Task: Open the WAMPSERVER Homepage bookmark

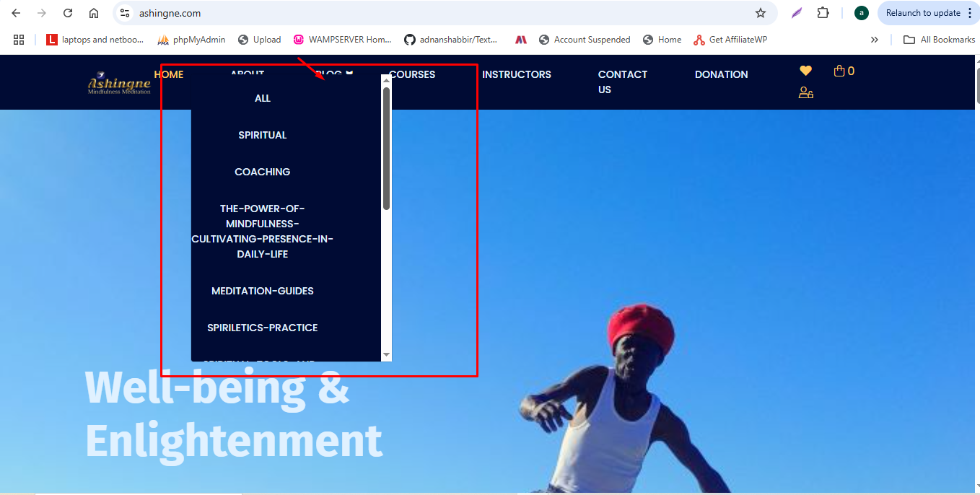Action: pyautogui.click(x=343, y=40)
